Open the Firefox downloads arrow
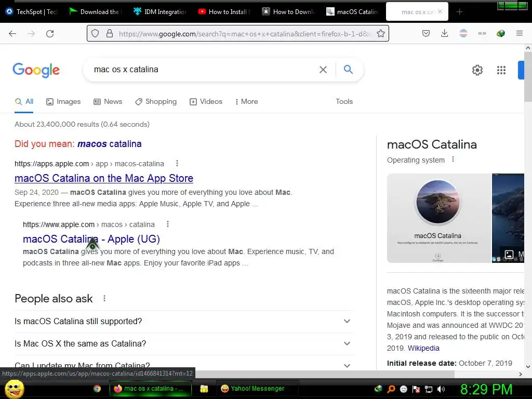Image resolution: width=532 pixels, height=399 pixels. point(445,33)
